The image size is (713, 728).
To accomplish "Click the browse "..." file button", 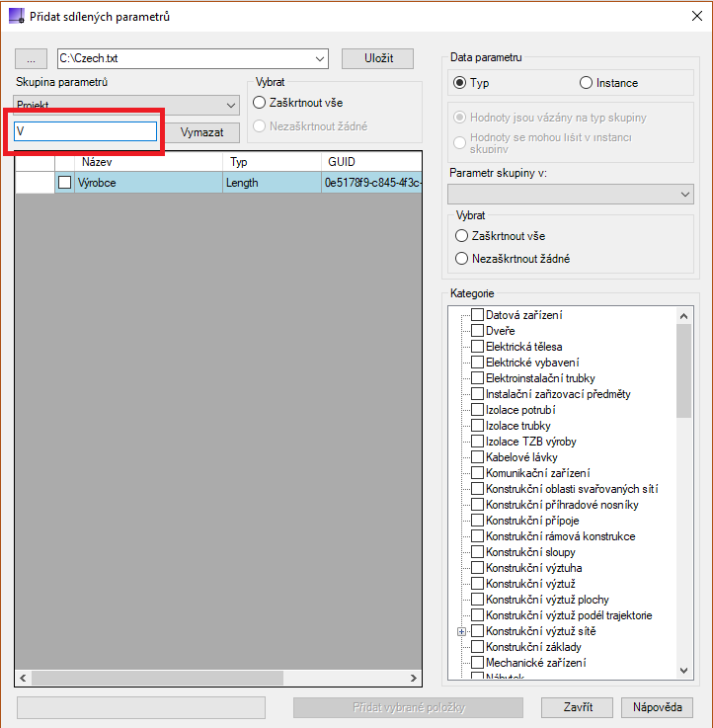I will [x=31, y=58].
